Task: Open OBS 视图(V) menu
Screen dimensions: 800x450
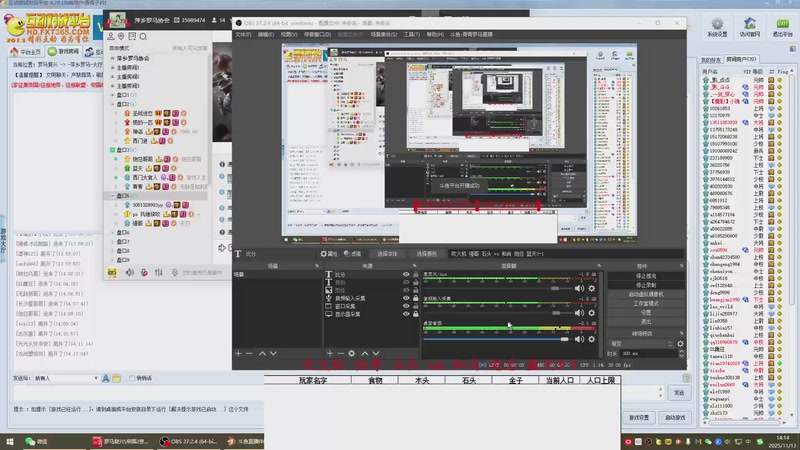Action: [289, 35]
